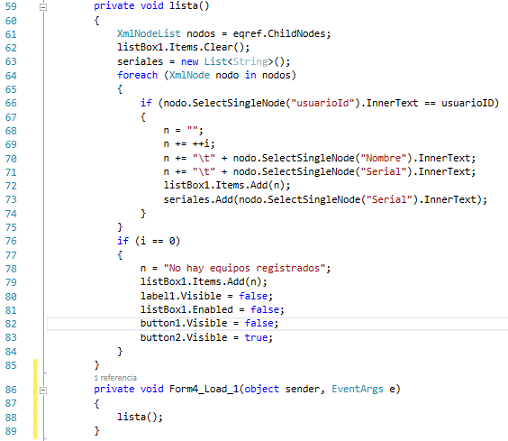Place cursor on XmlNodeList type in line 61

click(149, 34)
